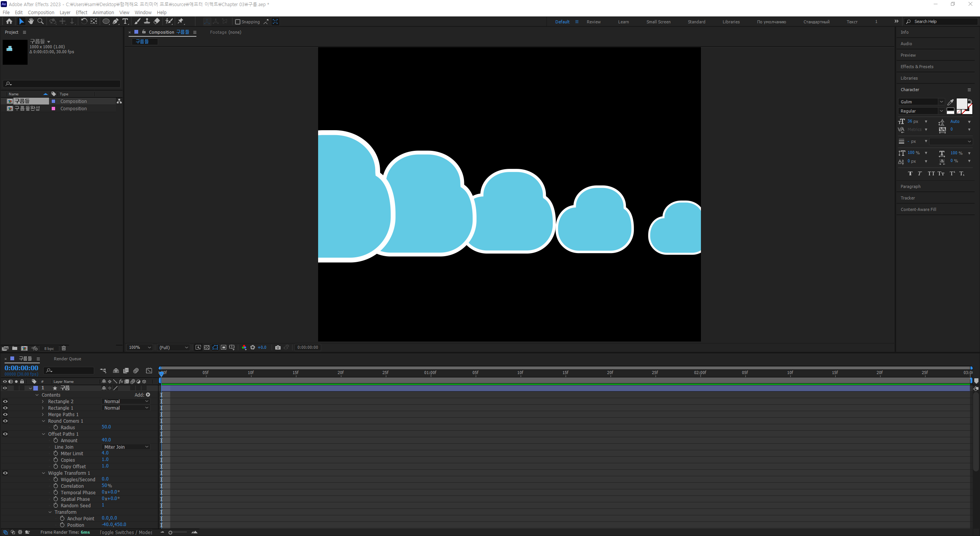Click the white fill color swatch
This screenshot has height=536, width=980.
point(961,103)
